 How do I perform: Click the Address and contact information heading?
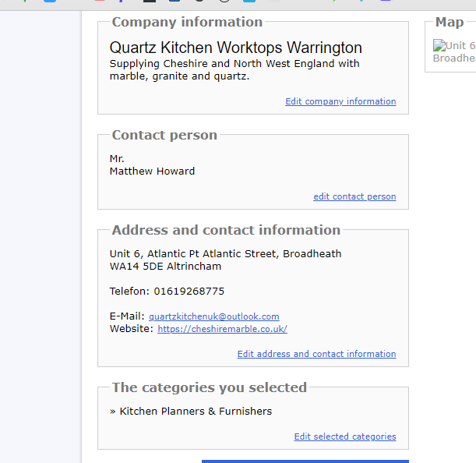(226, 230)
